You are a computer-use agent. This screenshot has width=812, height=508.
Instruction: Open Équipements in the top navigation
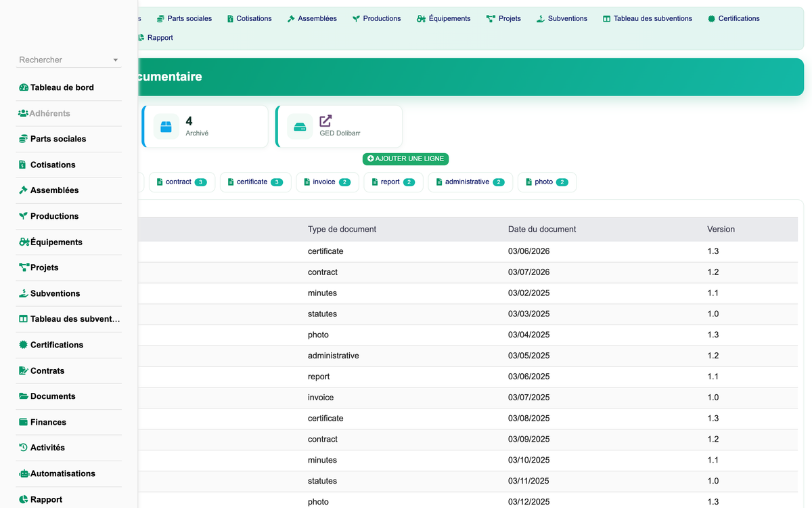point(444,18)
